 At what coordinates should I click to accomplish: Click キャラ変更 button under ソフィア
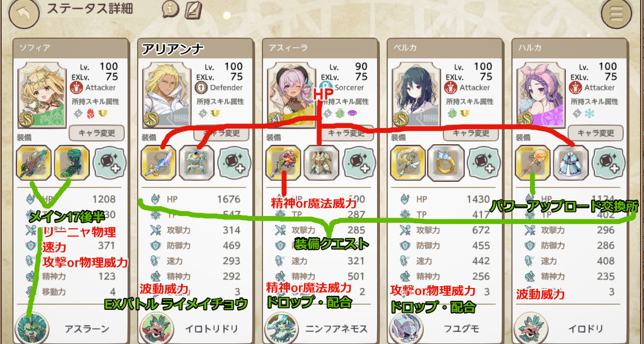[96, 133]
